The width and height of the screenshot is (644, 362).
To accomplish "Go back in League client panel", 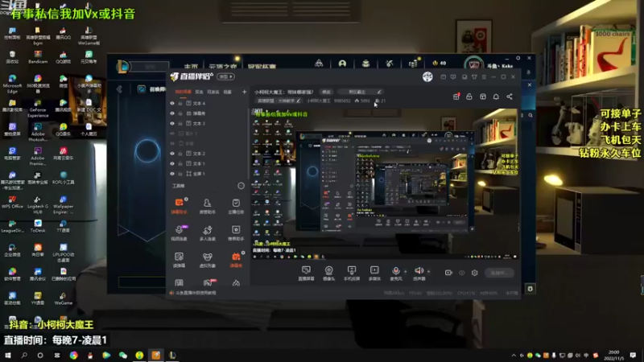I will pos(119,89).
